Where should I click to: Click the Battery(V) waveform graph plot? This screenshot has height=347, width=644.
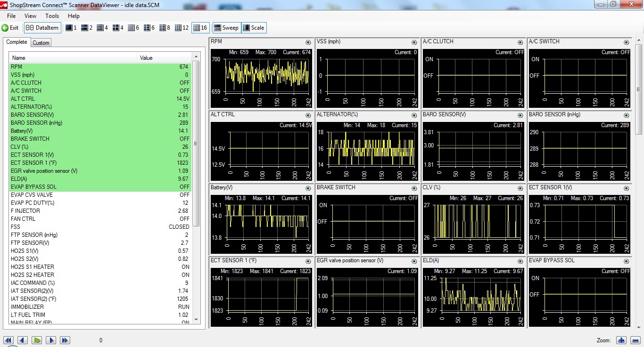pos(261,224)
